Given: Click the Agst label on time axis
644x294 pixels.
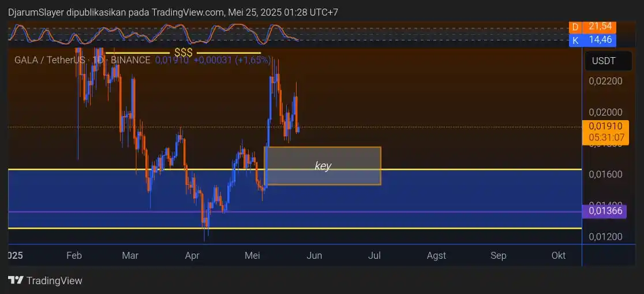Looking at the screenshot, I should coord(436,255).
